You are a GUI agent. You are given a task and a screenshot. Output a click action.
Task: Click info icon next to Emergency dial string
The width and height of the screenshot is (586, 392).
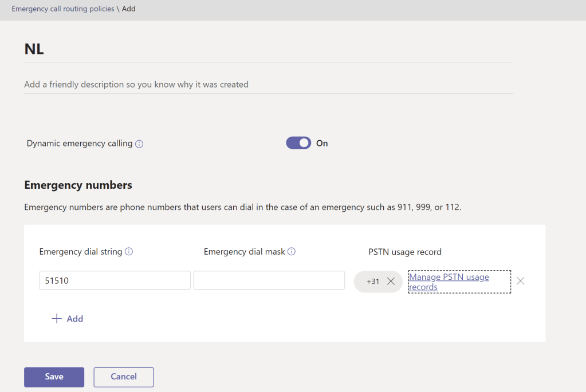click(129, 252)
